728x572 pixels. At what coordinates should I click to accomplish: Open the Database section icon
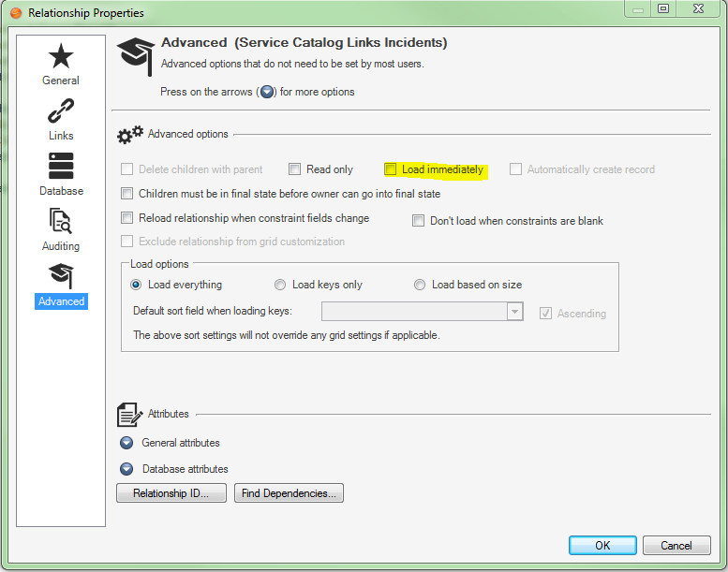(x=61, y=167)
